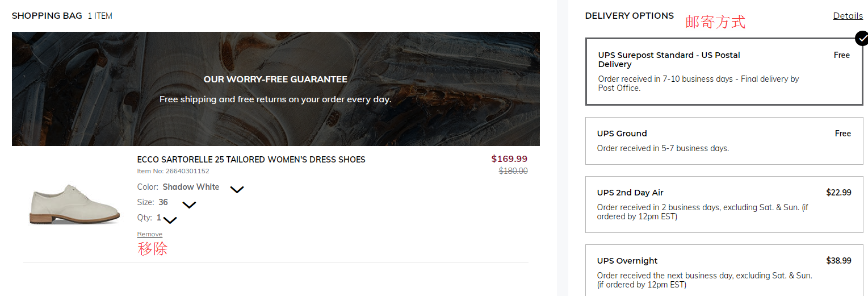Click the Worry-Free Guarantee banner
Image resolution: width=868 pixels, height=296 pixels.
pos(275,89)
